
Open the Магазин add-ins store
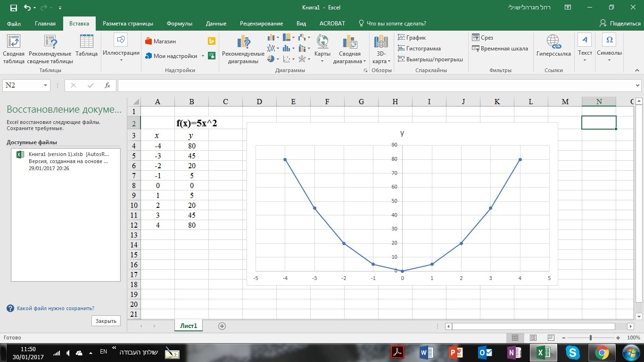[x=160, y=41]
